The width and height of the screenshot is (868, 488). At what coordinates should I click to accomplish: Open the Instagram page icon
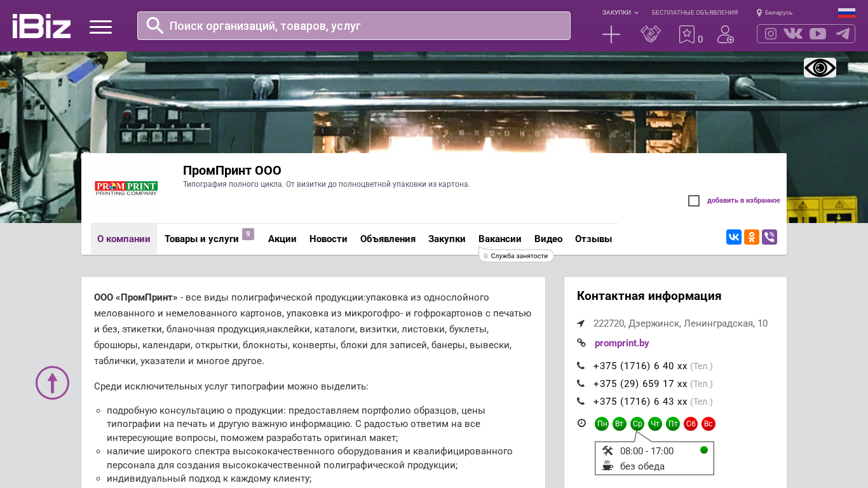click(770, 34)
